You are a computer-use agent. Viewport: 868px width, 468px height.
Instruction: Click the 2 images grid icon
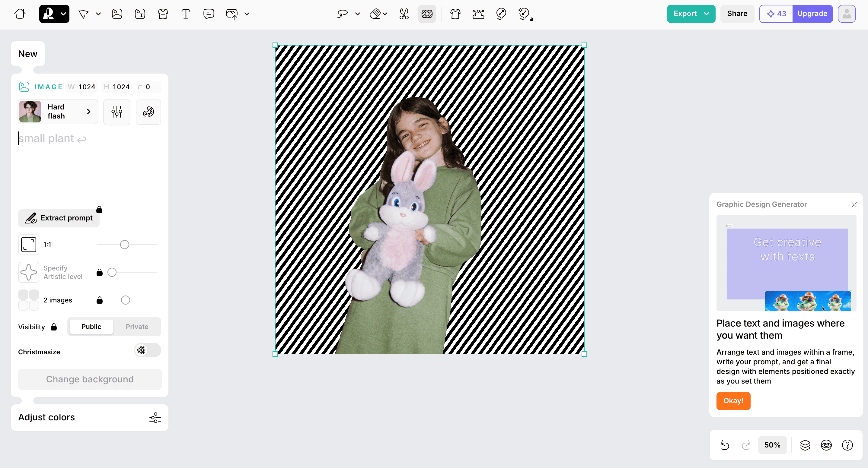29,300
